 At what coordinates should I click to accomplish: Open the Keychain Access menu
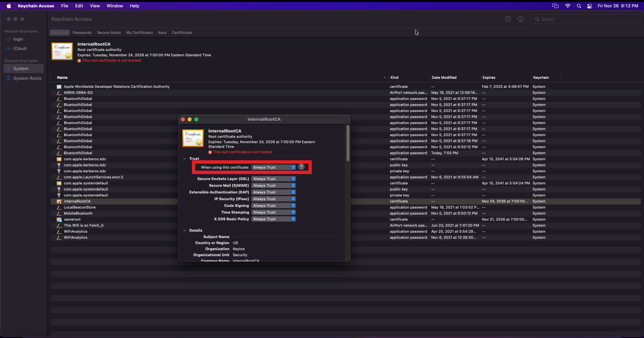tap(36, 6)
